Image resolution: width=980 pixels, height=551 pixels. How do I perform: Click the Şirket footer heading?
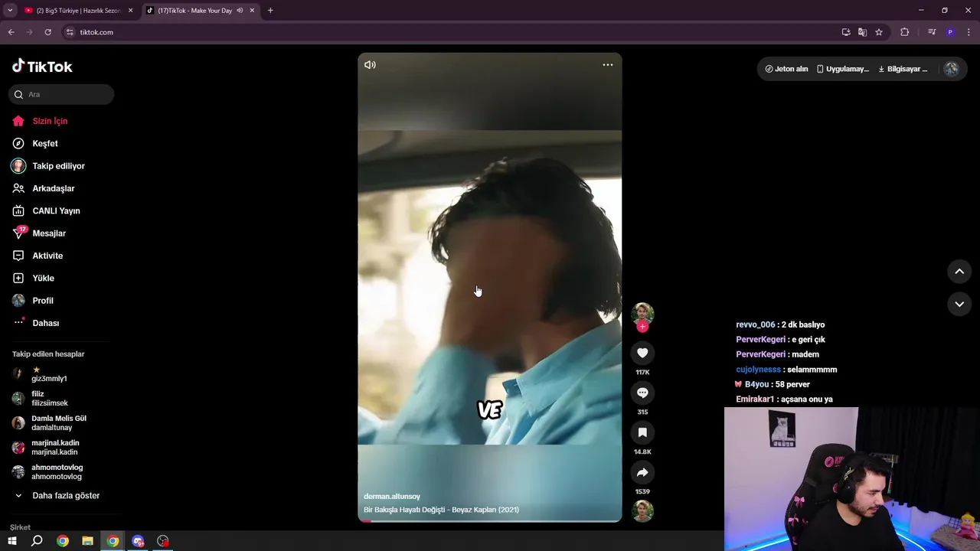click(21, 527)
